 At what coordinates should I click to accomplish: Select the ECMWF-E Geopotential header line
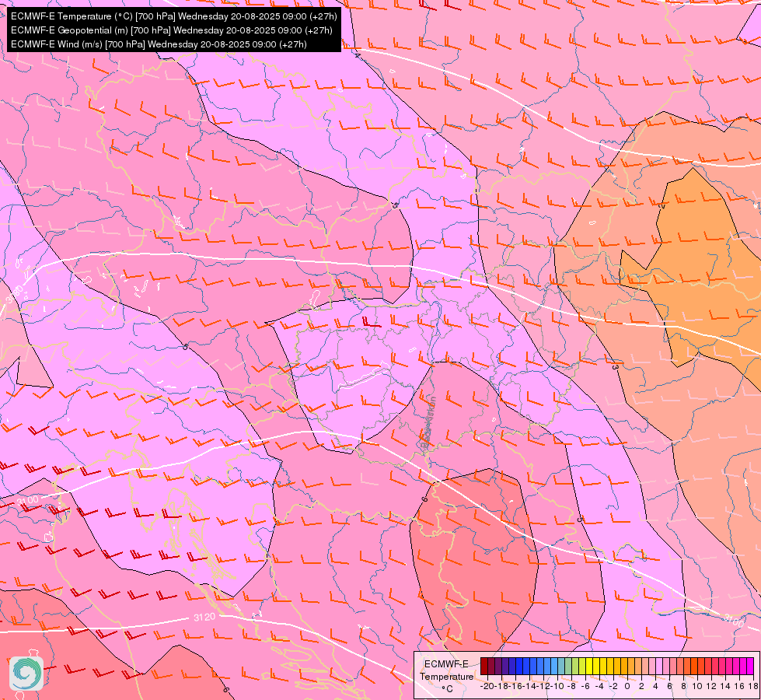point(171,30)
